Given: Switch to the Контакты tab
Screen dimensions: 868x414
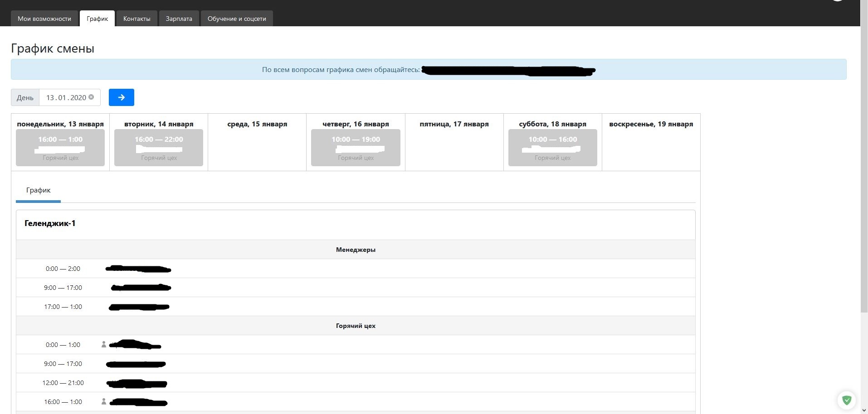Looking at the screenshot, I should click(137, 19).
